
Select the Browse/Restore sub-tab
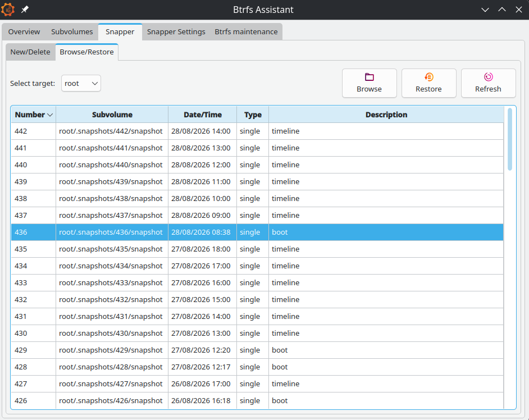point(86,52)
